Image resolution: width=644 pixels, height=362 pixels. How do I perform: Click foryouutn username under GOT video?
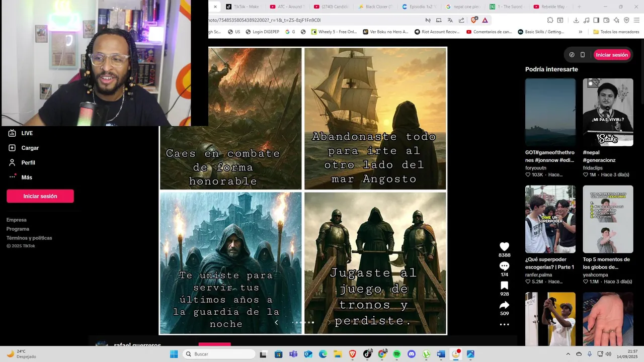tap(536, 168)
